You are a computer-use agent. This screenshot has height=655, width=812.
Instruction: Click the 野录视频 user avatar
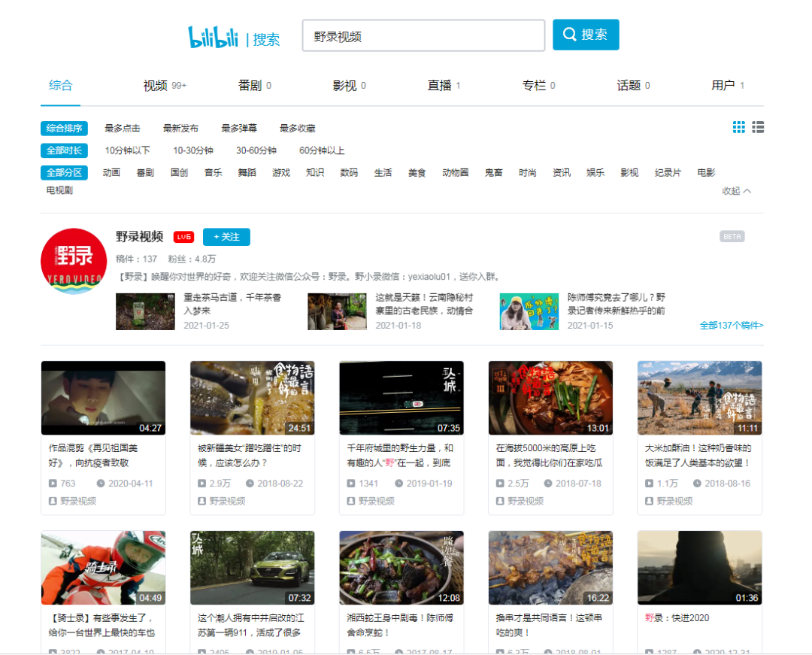[74, 261]
